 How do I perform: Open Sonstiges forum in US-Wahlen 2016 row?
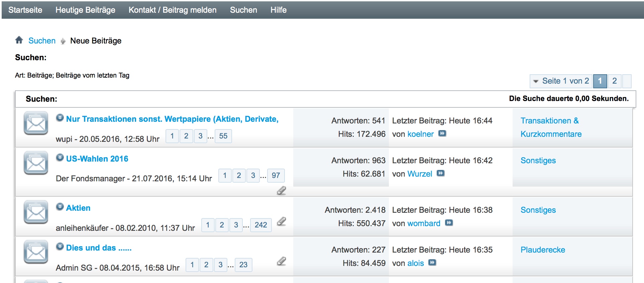click(538, 161)
